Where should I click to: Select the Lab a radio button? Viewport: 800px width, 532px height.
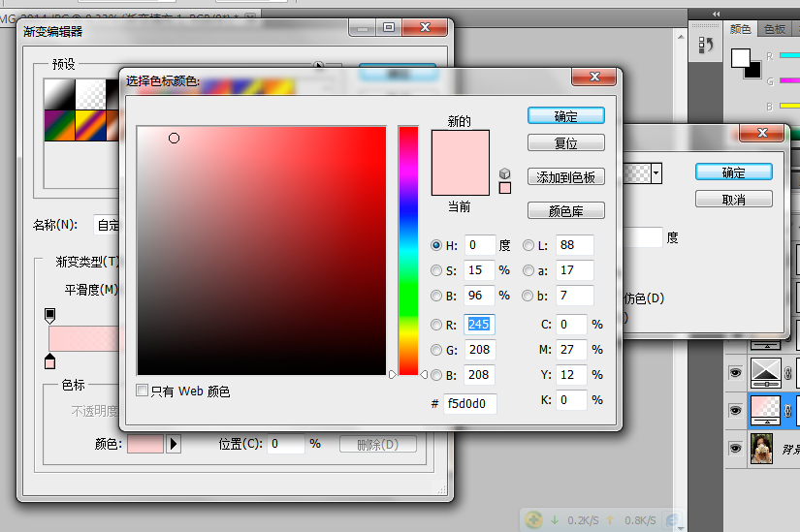(x=528, y=270)
